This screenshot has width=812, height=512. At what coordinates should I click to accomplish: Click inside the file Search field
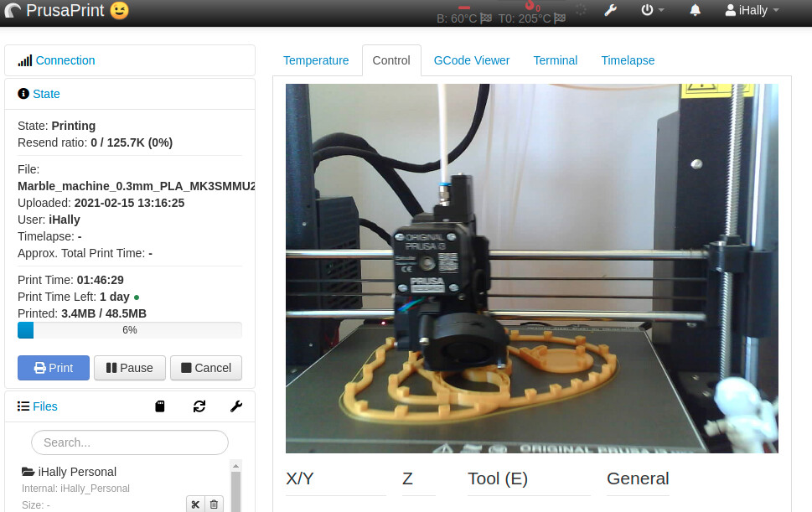[x=129, y=442]
